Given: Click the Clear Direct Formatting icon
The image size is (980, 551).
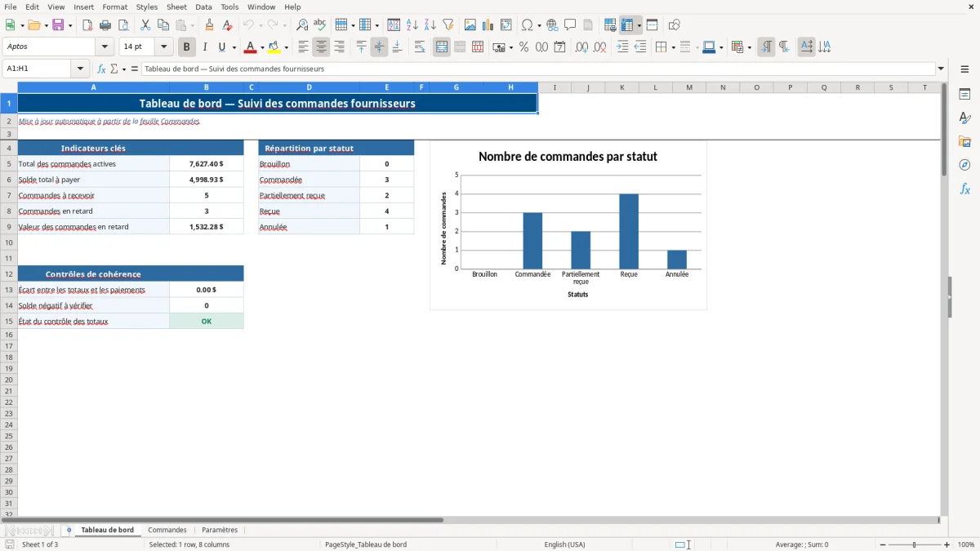Looking at the screenshot, I should coord(227,25).
